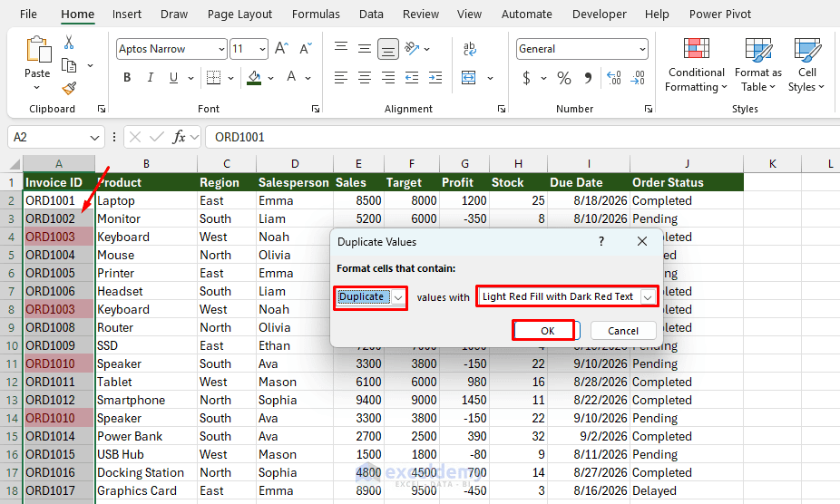Increase font size with larger A icon
The width and height of the screenshot is (840, 504).
click(x=282, y=49)
